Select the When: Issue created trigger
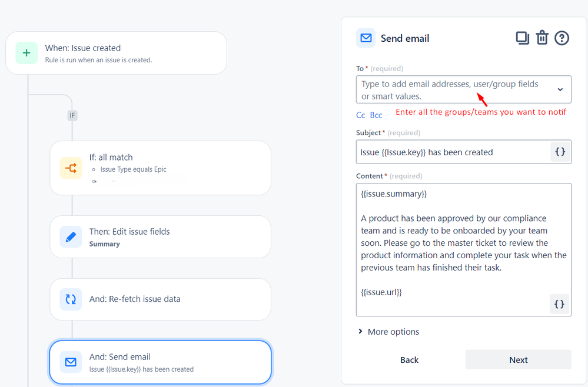This screenshot has height=387, width=588. (x=116, y=53)
